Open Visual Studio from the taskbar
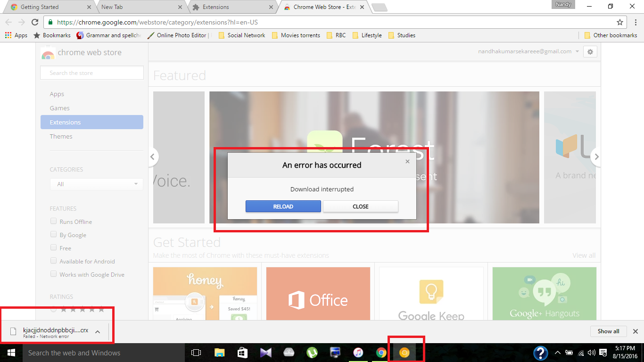The image size is (644, 362). pyautogui.click(x=265, y=353)
